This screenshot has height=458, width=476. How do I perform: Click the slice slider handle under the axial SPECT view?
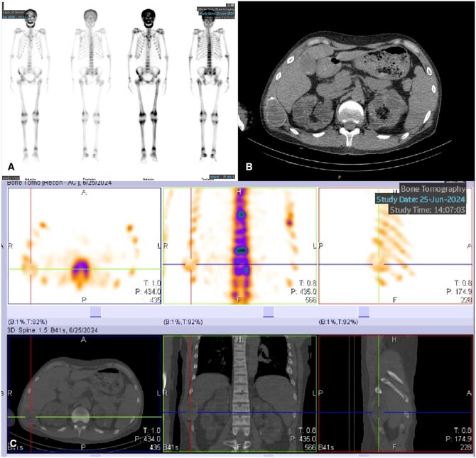point(95,312)
